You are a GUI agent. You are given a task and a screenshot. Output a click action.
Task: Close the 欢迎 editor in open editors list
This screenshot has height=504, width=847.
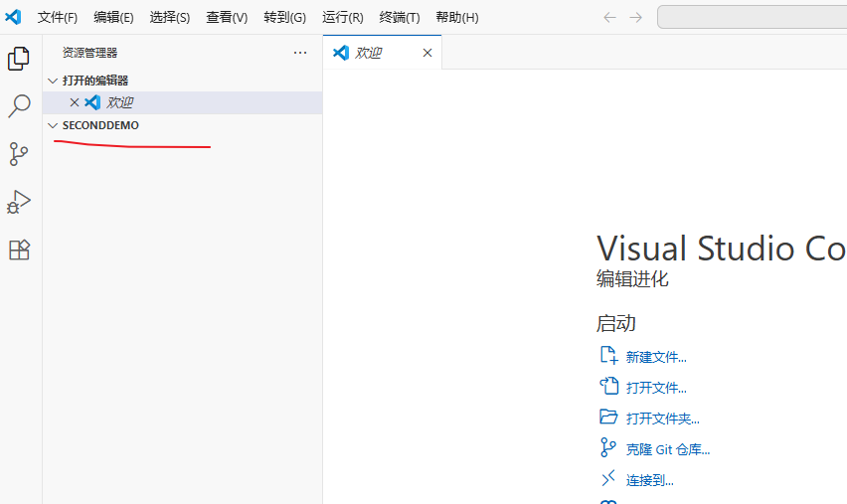(x=75, y=102)
